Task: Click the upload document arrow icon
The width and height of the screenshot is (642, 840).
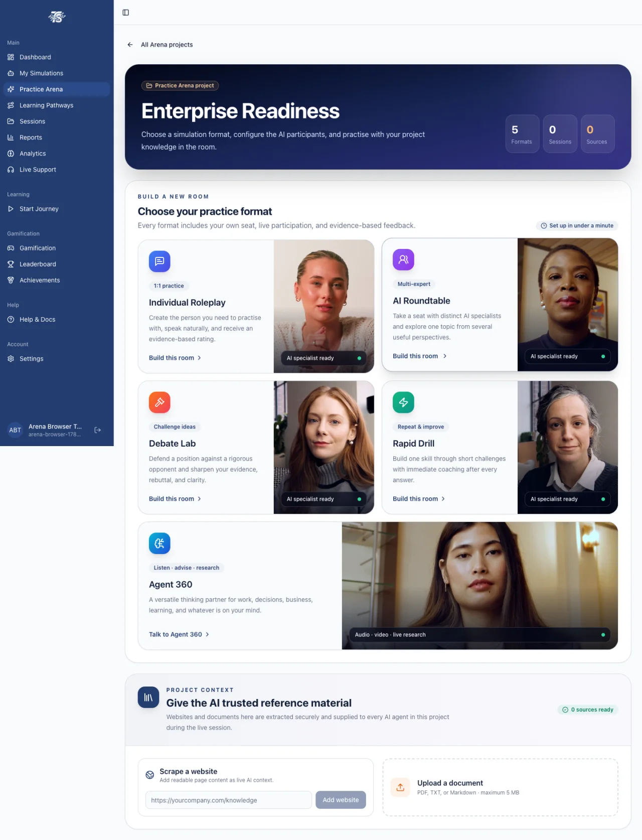Action: [400, 787]
